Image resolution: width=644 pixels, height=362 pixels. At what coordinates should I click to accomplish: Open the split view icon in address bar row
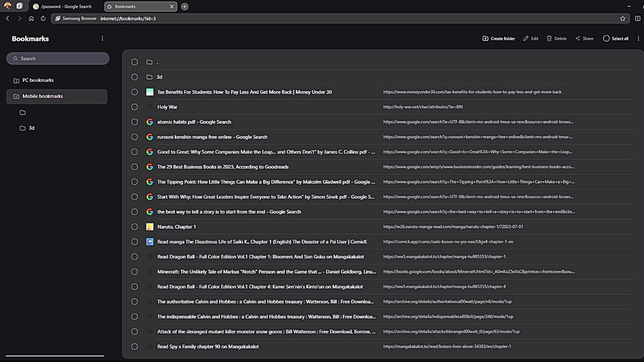(x=638, y=18)
